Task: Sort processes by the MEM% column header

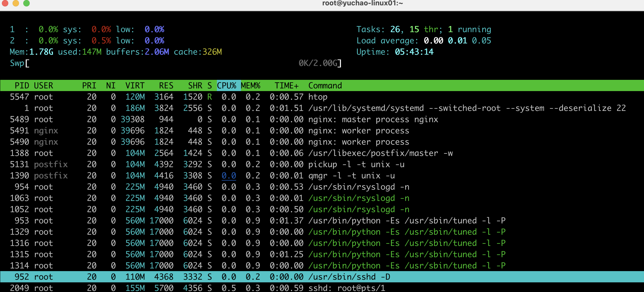Action: (251, 86)
